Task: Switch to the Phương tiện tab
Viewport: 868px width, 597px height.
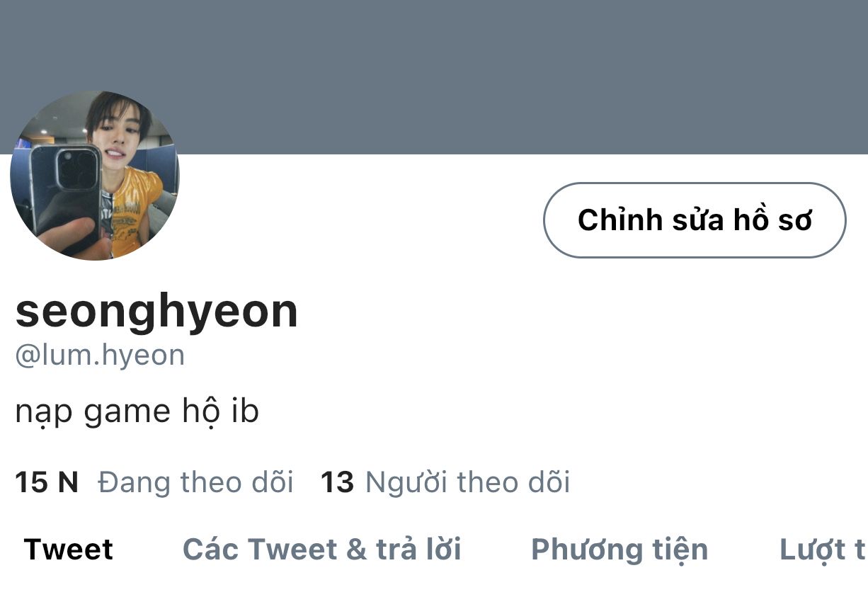Action: (619, 550)
